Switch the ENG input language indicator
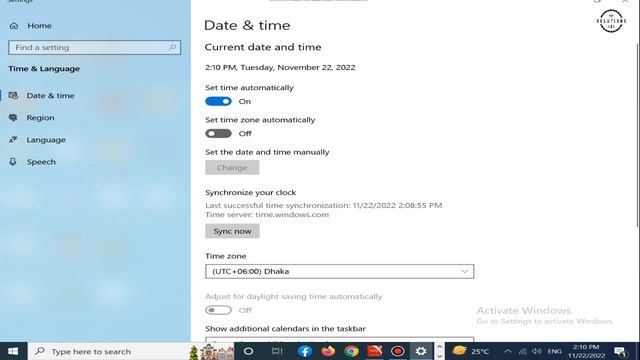 point(554,351)
